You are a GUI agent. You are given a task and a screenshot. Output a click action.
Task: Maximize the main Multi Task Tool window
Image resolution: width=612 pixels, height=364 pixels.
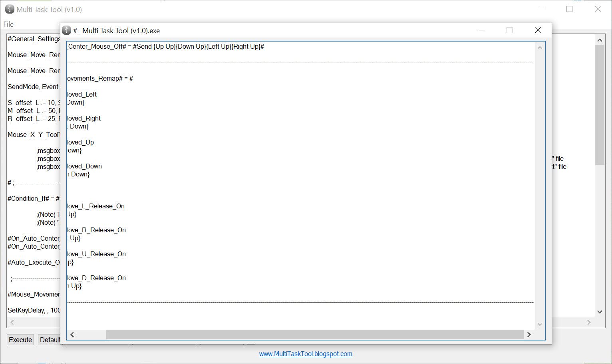click(570, 9)
